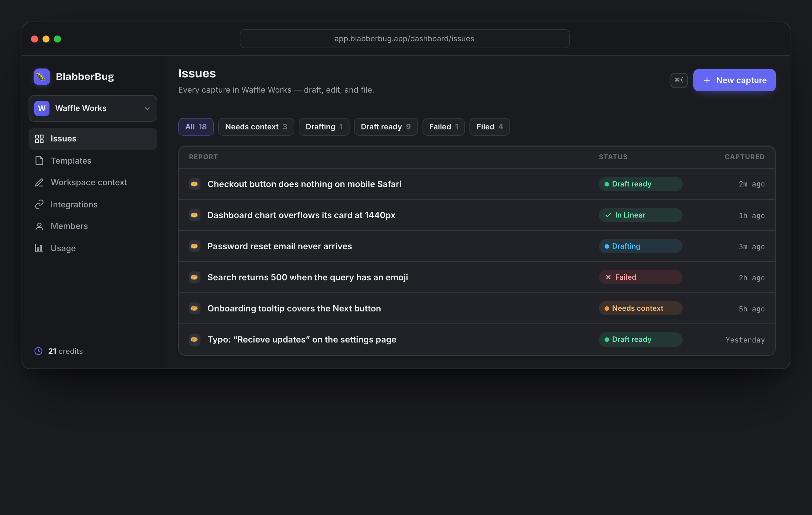Click the REPORT column header
Screen dimensions: 812x515
tap(203, 157)
